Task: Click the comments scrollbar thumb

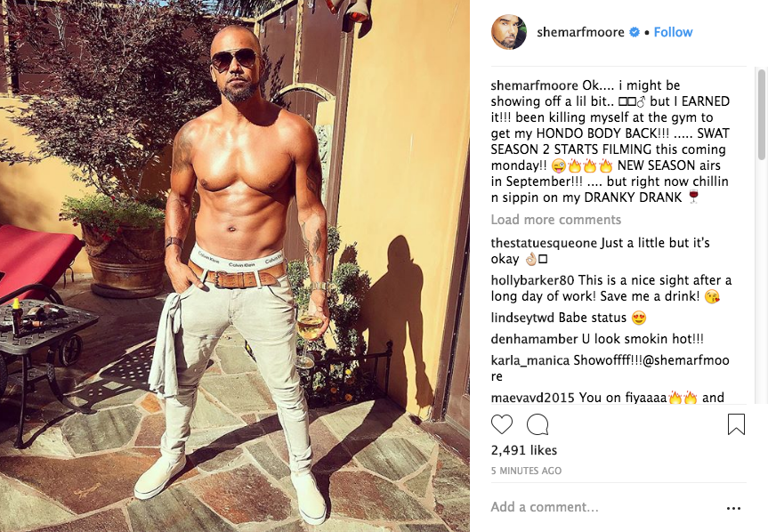Action: pyautogui.click(x=761, y=115)
